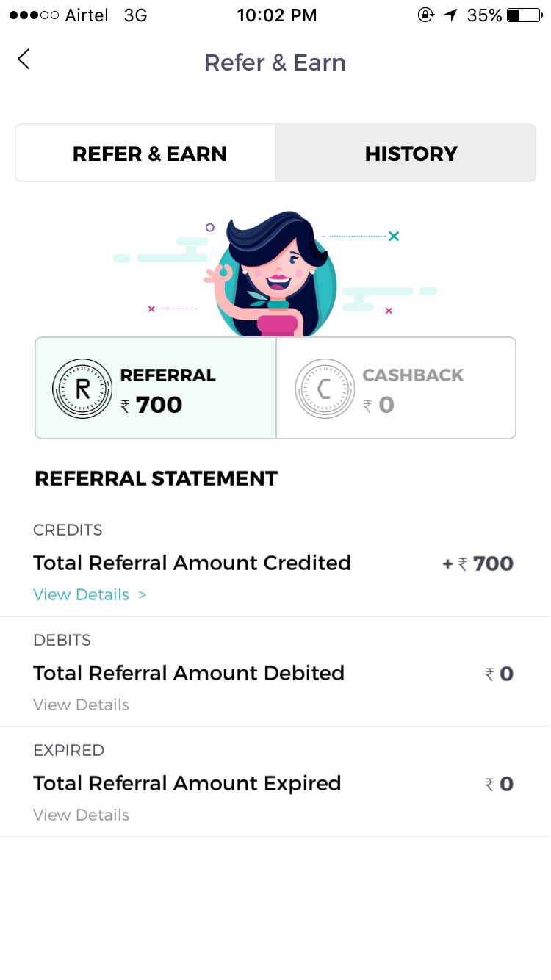Tap the location arrow status icon
The height and width of the screenshot is (980, 551).
tap(450, 15)
